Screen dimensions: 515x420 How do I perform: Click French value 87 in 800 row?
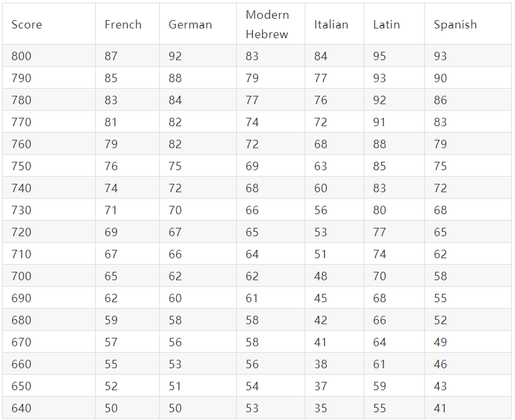point(111,56)
